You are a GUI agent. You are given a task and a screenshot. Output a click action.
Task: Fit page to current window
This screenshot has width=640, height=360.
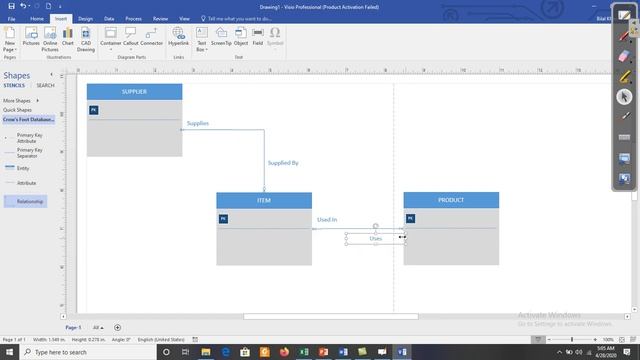coord(622,340)
